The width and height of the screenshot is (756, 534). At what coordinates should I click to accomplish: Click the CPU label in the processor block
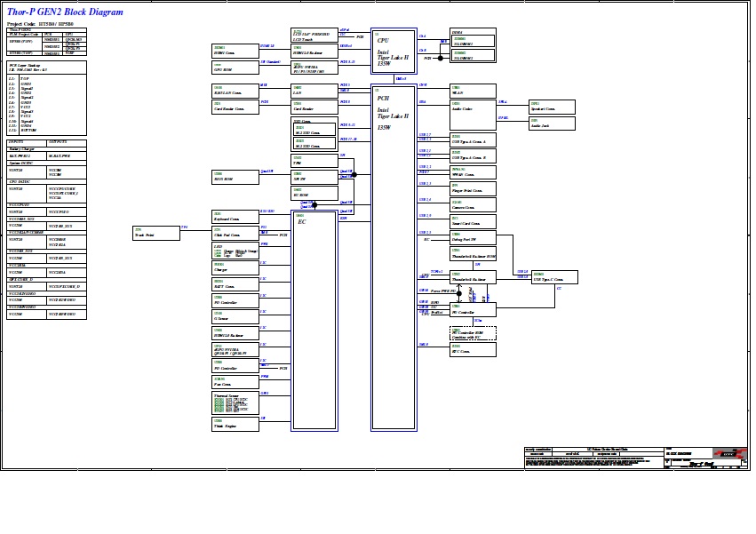[383, 41]
